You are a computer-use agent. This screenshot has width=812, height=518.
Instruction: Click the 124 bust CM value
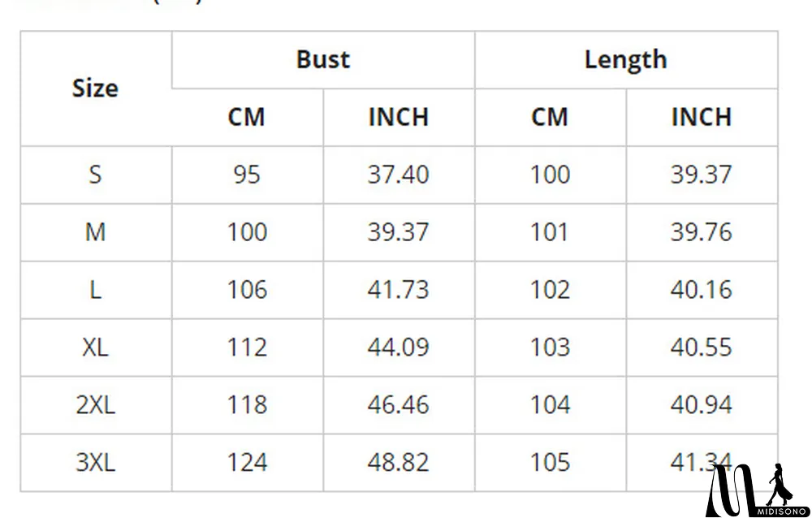[246, 463]
